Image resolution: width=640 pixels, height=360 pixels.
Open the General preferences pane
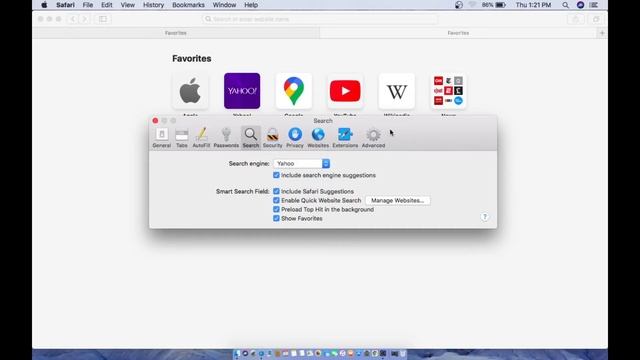[x=162, y=138]
